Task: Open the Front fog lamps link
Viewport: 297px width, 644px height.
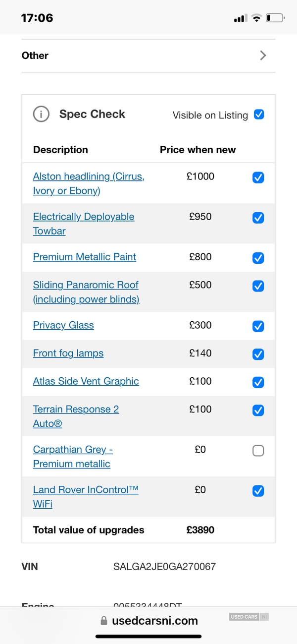Action: tap(68, 353)
